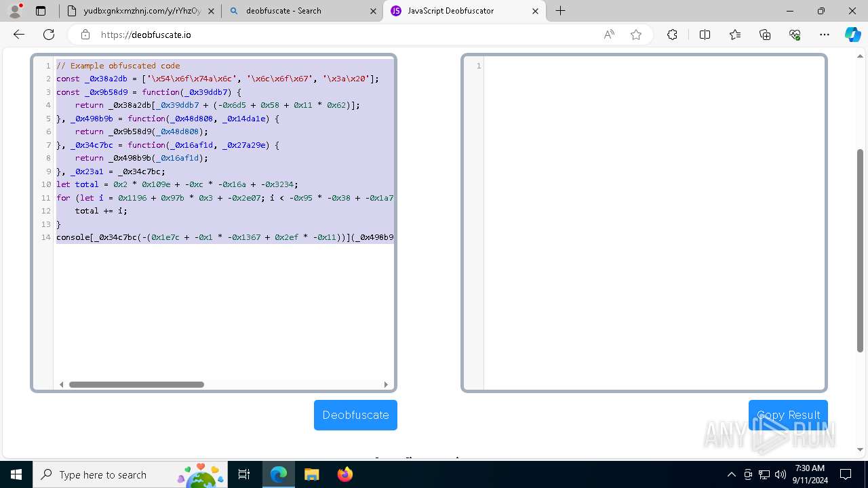Image resolution: width=868 pixels, height=488 pixels.
Task: Select the JavaScript Deobfuscator tab
Action: click(465, 11)
